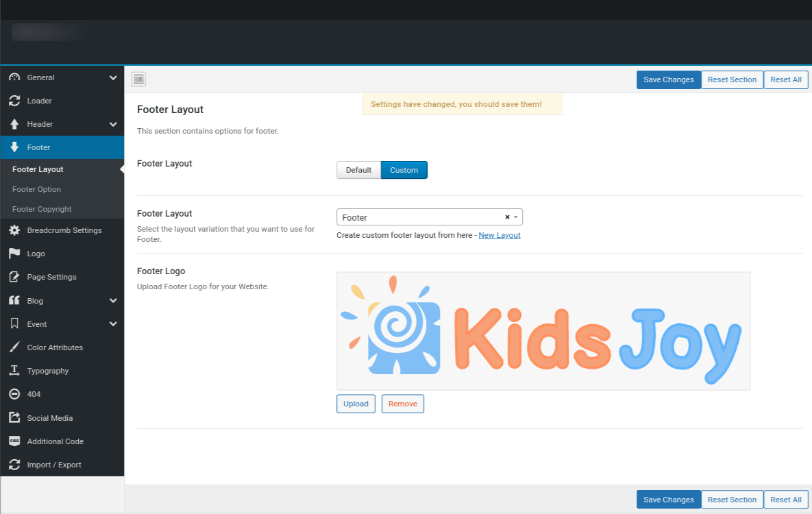Click the Social Media share icon

pos(14,417)
